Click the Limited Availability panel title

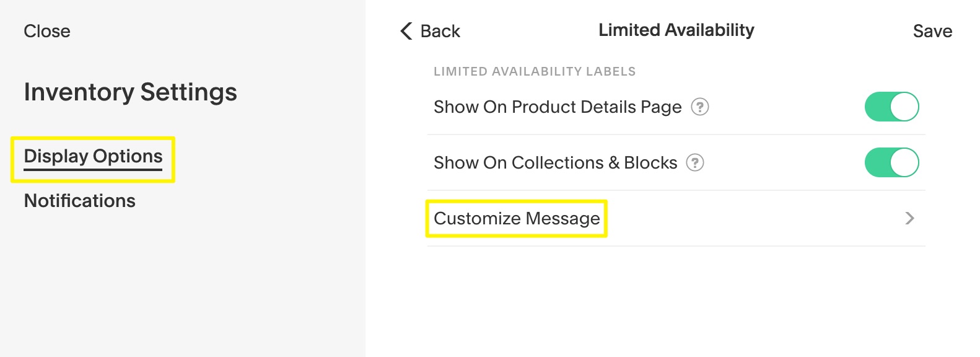point(676,30)
